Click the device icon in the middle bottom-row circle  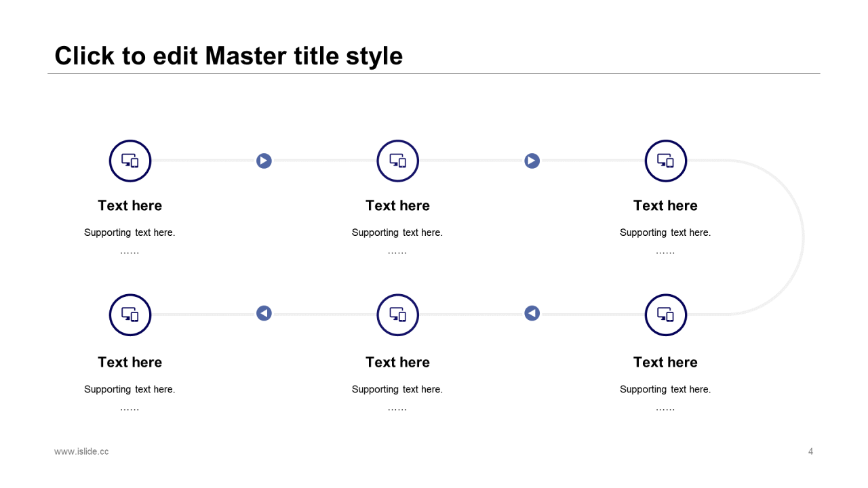pyautogui.click(x=398, y=315)
